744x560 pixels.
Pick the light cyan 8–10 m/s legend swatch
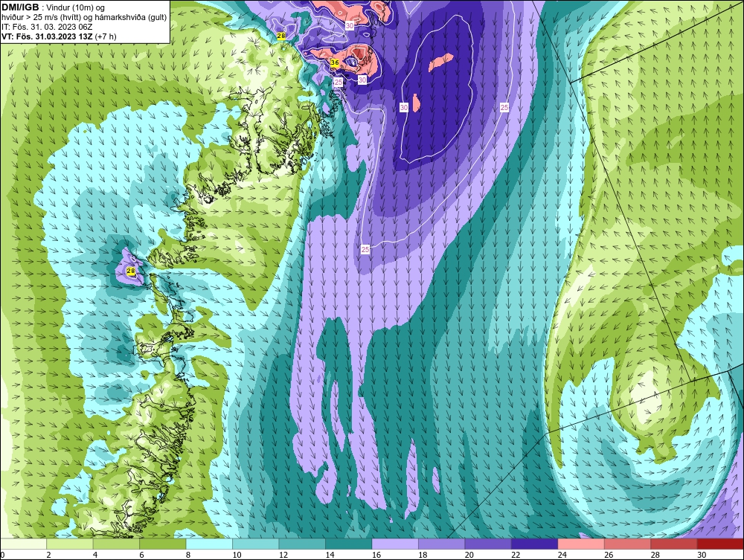click(x=209, y=544)
